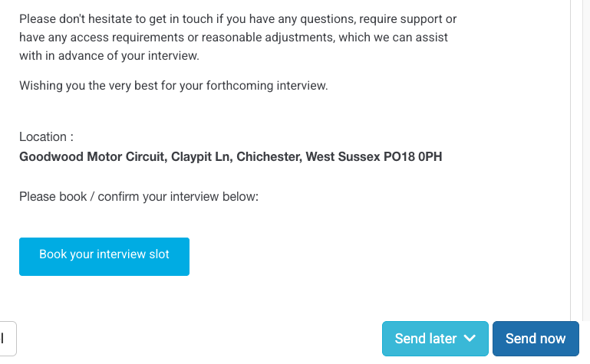The height and width of the screenshot is (364, 590).
Task: Click the Book your interview slot button
Action: point(104,256)
